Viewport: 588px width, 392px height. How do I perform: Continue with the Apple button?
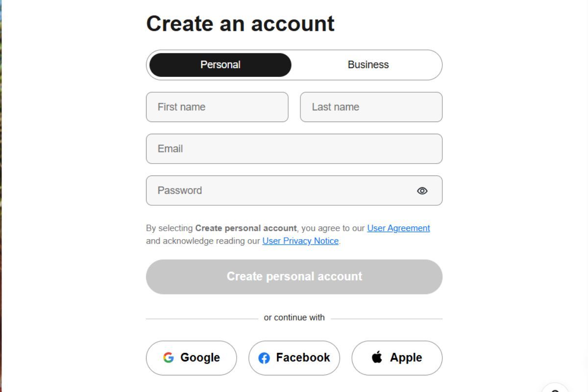tap(397, 358)
